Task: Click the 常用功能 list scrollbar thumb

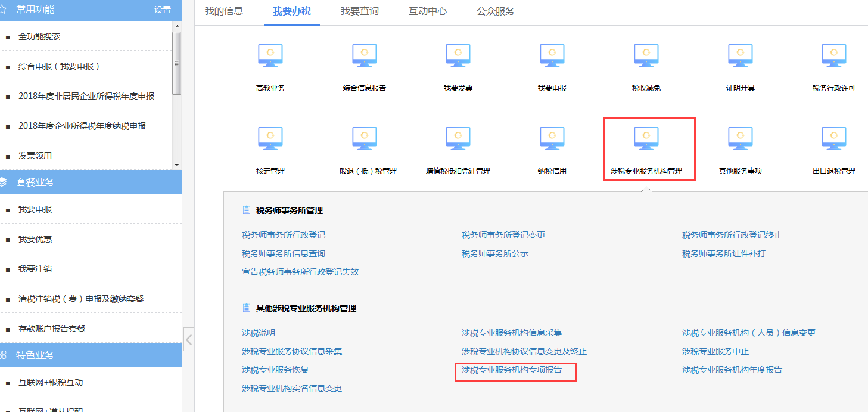Action: (x=176, y=63)
